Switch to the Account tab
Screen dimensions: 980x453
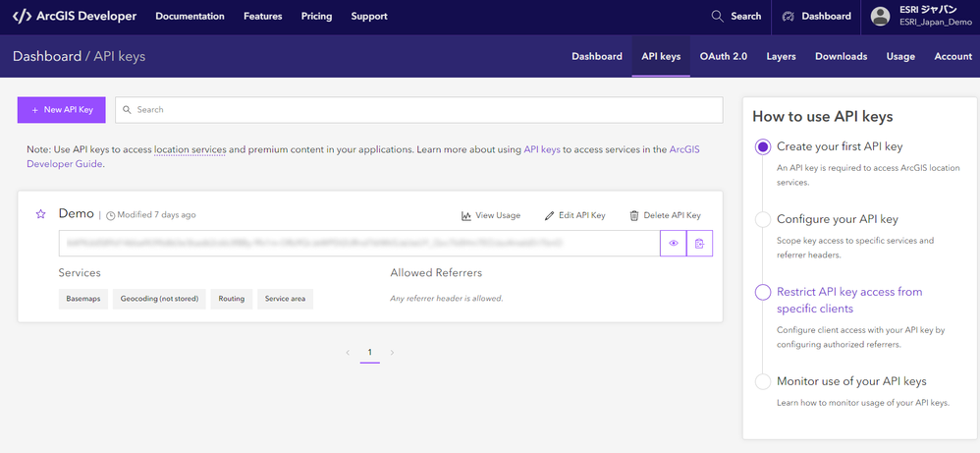coord(953,56)
